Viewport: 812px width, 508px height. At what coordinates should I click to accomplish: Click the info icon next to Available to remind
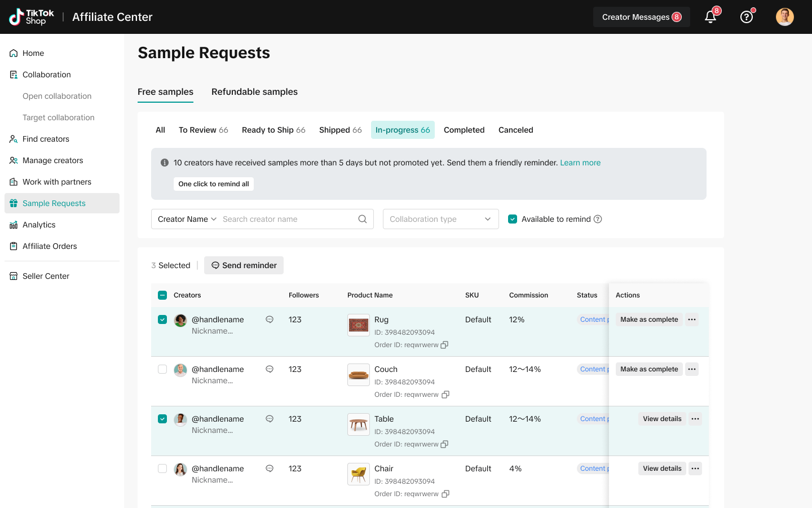(598, 219)
